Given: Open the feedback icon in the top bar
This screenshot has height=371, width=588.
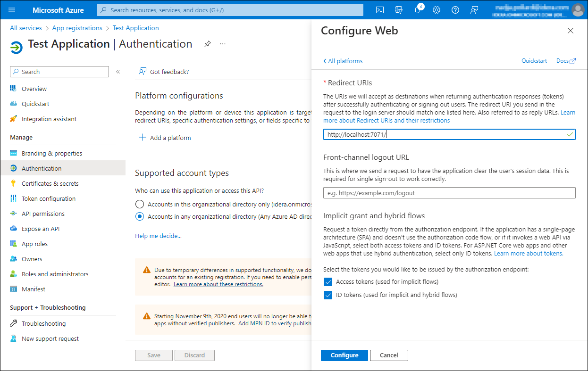Looking at the screenshot, I should coord(474,10).
